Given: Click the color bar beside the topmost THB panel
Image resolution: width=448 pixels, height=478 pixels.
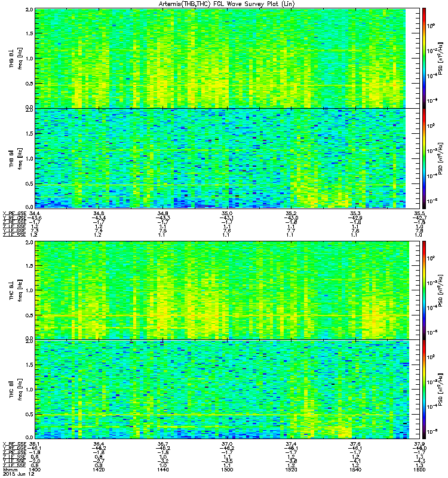Looking at the screenshot, I should coord(424,58).
